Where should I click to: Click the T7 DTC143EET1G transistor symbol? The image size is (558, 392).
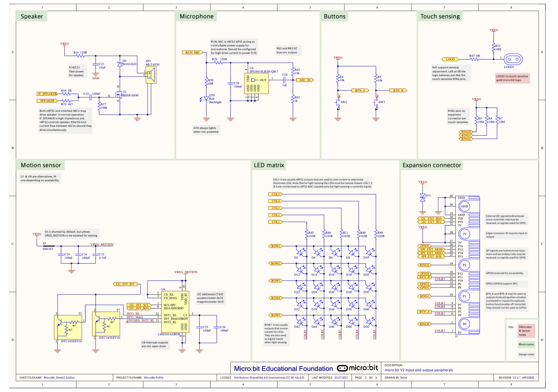click(x=106, y=324)
